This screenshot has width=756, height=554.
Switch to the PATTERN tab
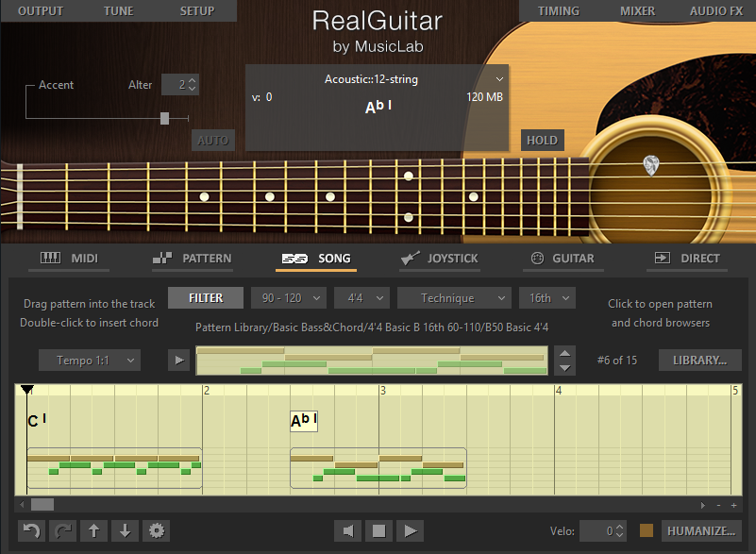click(x=193, y=258)
